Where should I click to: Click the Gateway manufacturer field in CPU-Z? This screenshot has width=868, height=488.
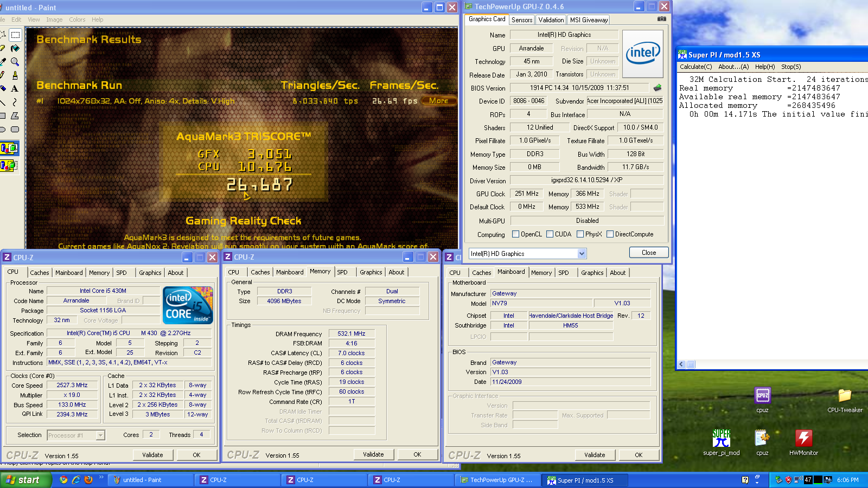coord(570,293)
